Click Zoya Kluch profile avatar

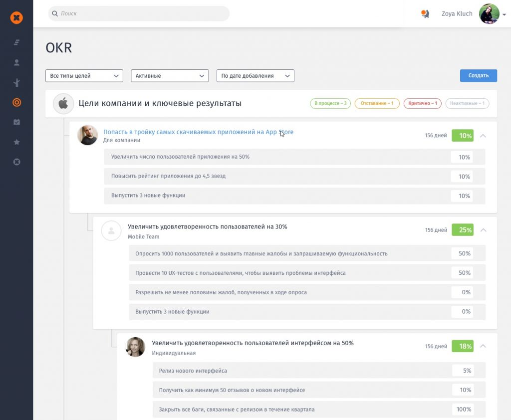(489, 13)
